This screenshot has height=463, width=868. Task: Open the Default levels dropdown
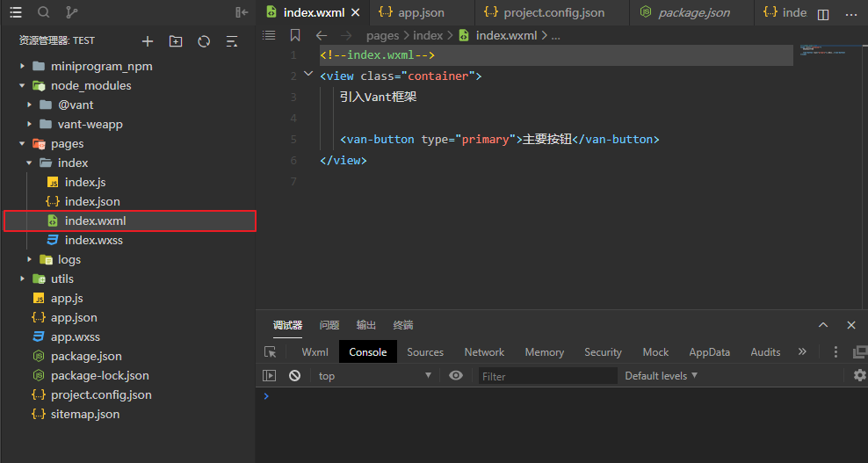tap(661, 375)
